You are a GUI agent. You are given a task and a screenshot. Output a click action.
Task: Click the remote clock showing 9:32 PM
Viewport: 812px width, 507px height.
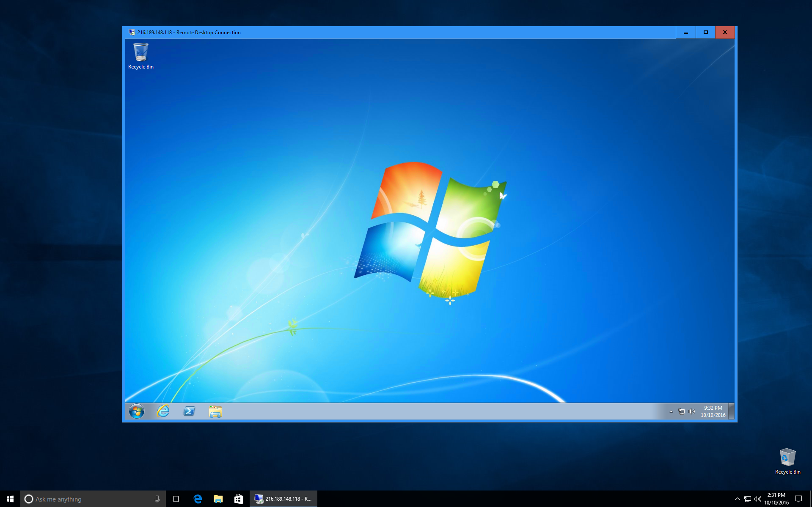(713, 411)
